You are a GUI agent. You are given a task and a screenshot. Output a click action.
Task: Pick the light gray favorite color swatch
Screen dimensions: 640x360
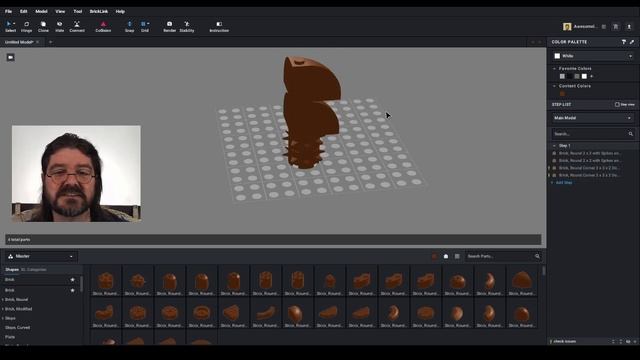point(562,76)
